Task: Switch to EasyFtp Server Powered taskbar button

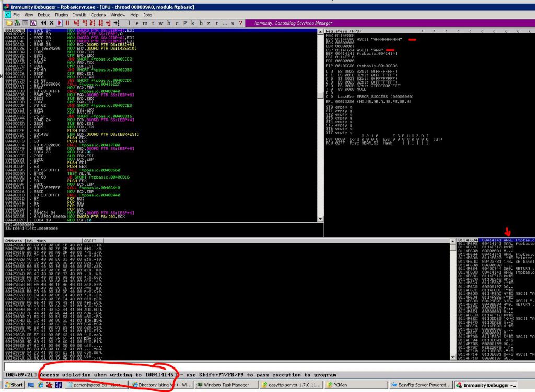Action: 421,385
